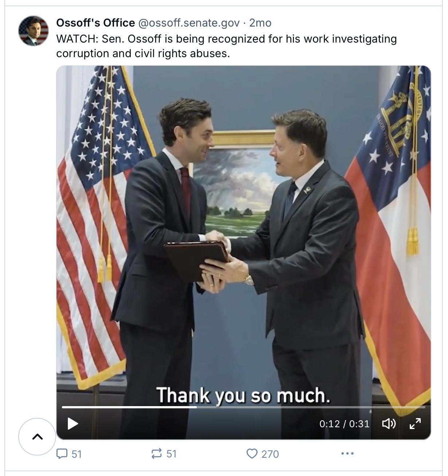Click the 270 likes count

[270, 454]
